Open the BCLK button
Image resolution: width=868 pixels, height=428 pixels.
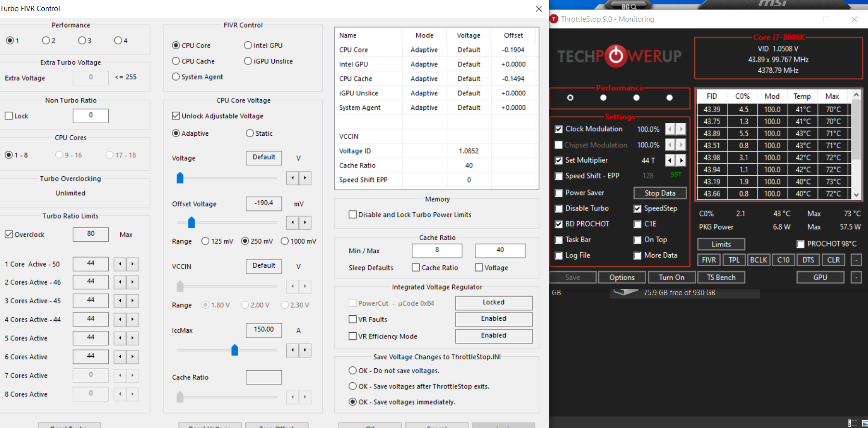coord(759,260)
